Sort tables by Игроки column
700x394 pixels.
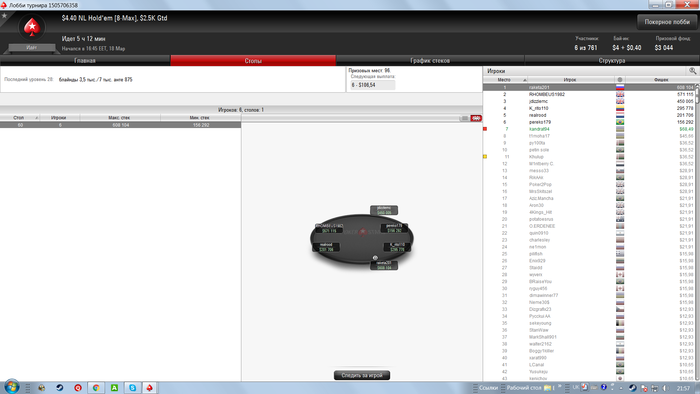59,118
